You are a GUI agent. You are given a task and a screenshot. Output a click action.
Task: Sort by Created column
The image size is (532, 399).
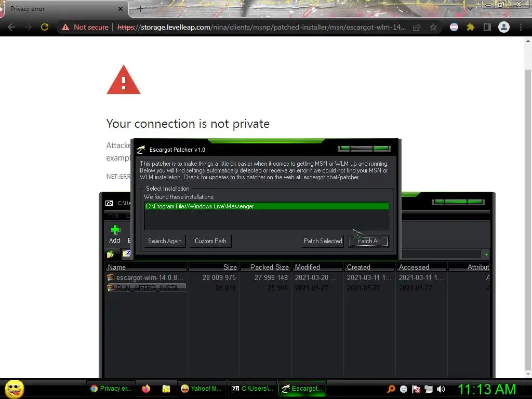[370, 267]
